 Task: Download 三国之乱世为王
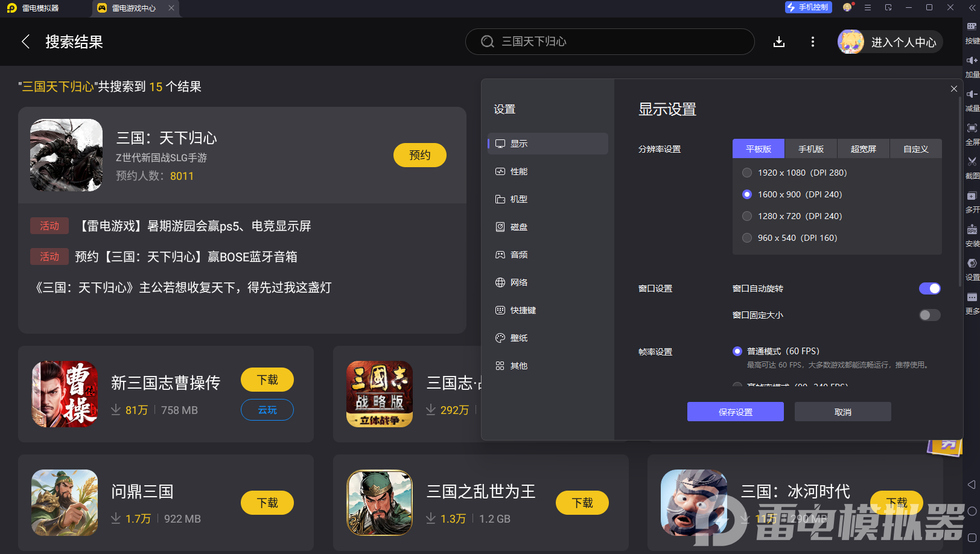[582, 503]
